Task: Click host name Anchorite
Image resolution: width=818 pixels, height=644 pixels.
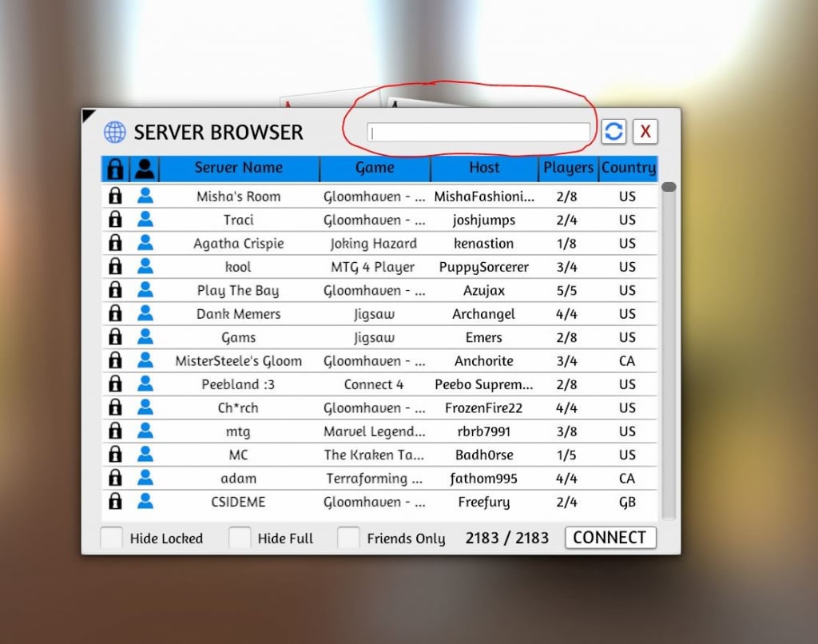Action: [x=483, y=361]
